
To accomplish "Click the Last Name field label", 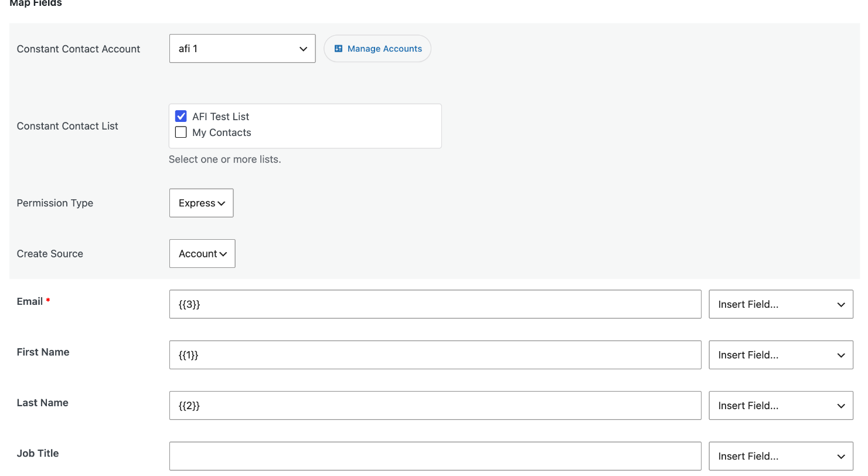I will 43,403.
